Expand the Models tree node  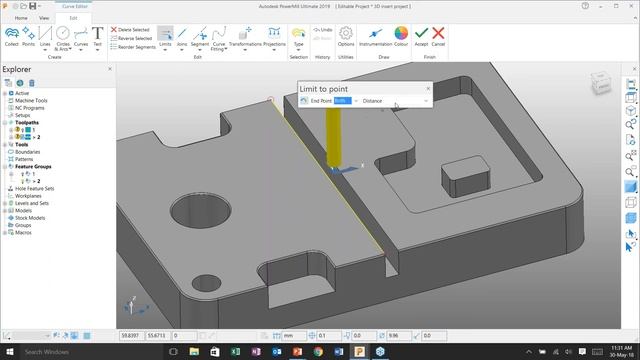tap(5, 211)
